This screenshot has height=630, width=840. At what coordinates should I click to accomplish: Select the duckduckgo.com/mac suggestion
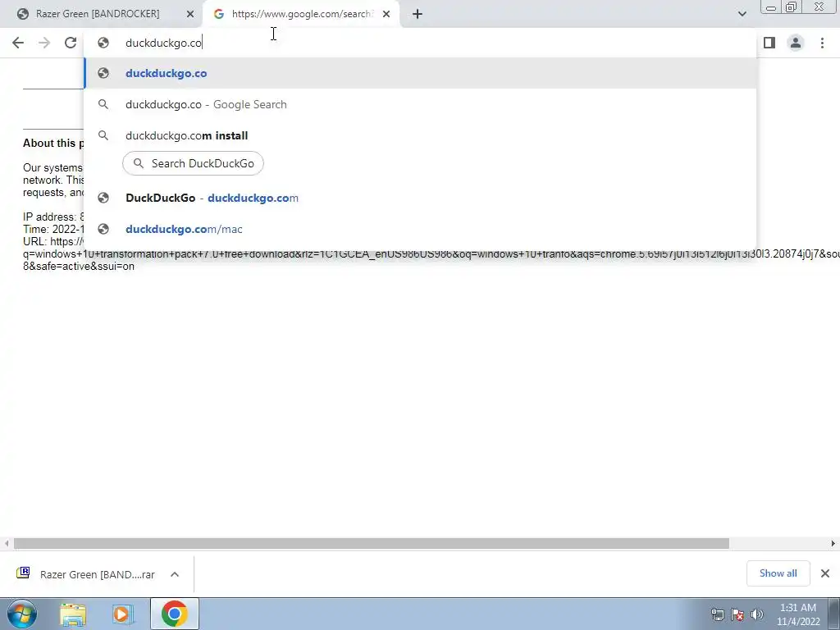point(420,230)
